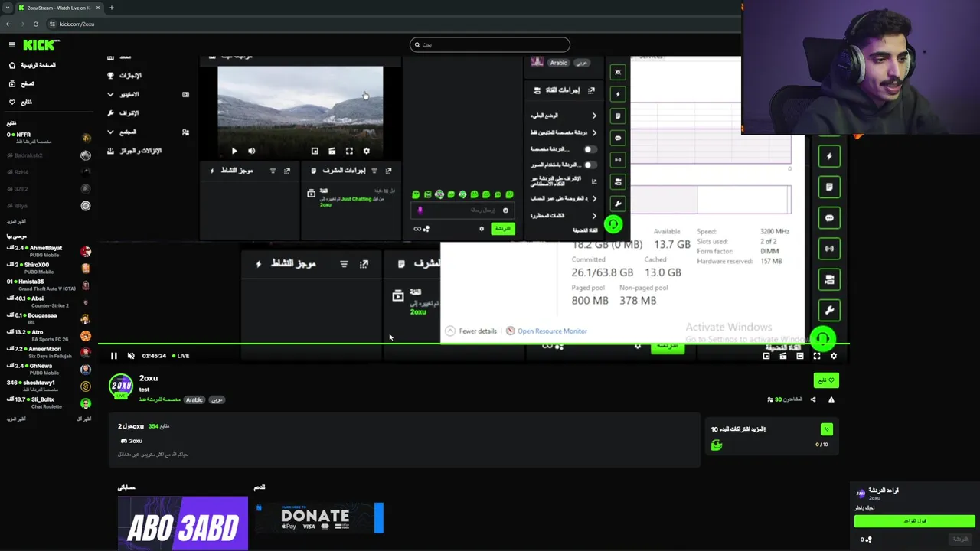Click the green gift icon in subscription goal
This screenshot has width=980, height=551.
(826, 429)
